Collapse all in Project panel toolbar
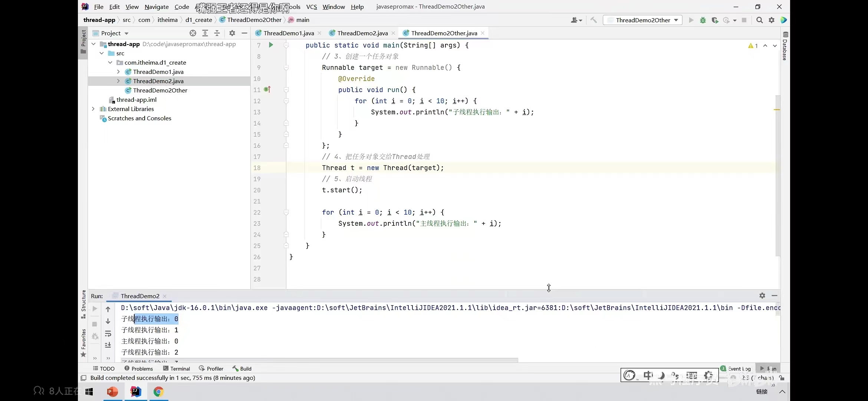 point(217,33)
